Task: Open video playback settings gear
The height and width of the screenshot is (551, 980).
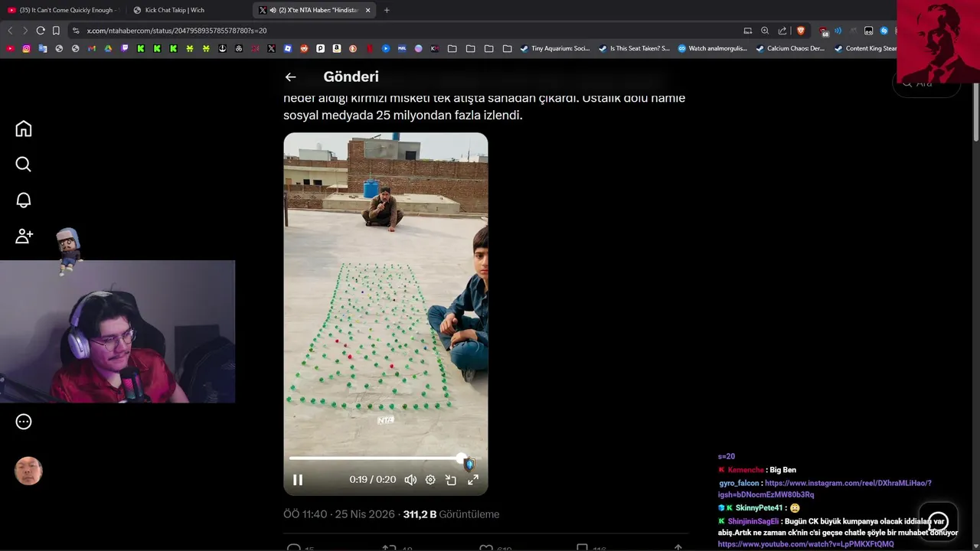Action: [430, 480]
